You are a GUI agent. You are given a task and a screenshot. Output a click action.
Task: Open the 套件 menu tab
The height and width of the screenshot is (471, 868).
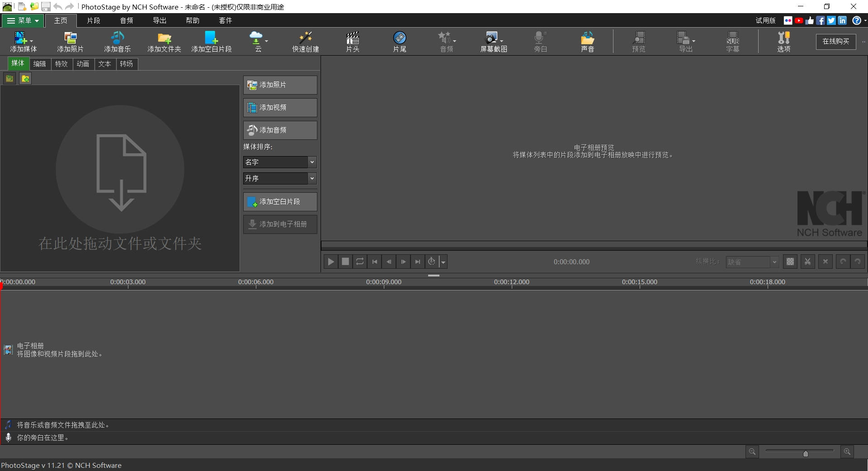pos(225,20)
